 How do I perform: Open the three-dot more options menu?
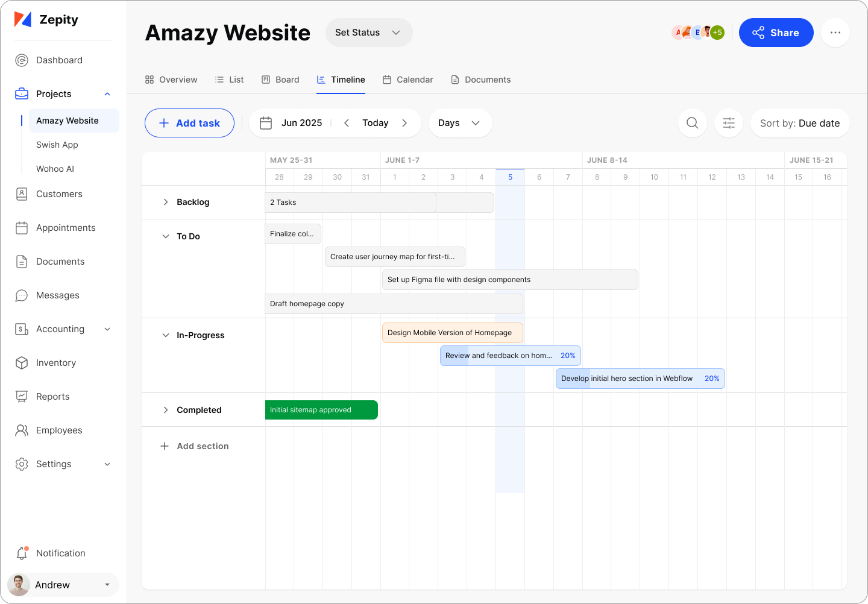click(835, 33)
